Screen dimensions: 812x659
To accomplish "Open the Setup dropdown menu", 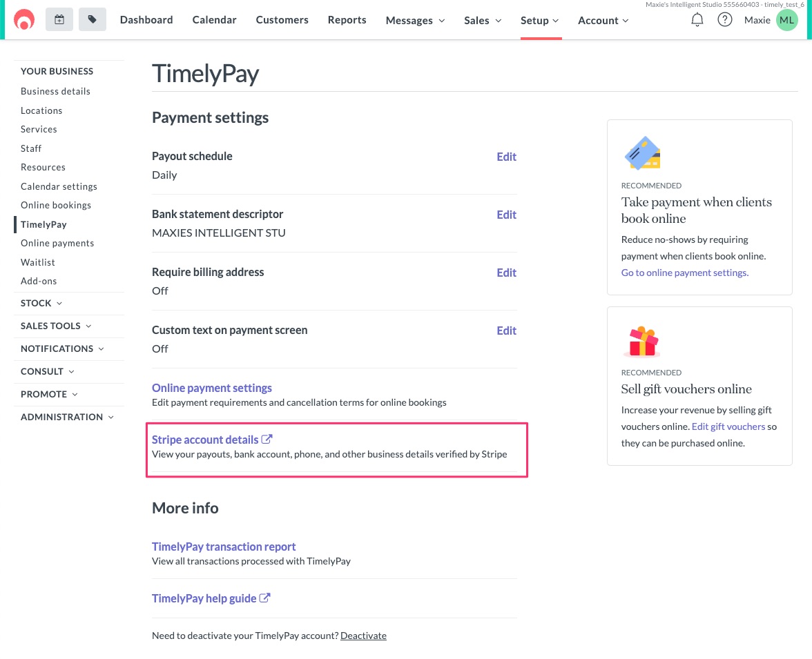I will coord(540,20).
